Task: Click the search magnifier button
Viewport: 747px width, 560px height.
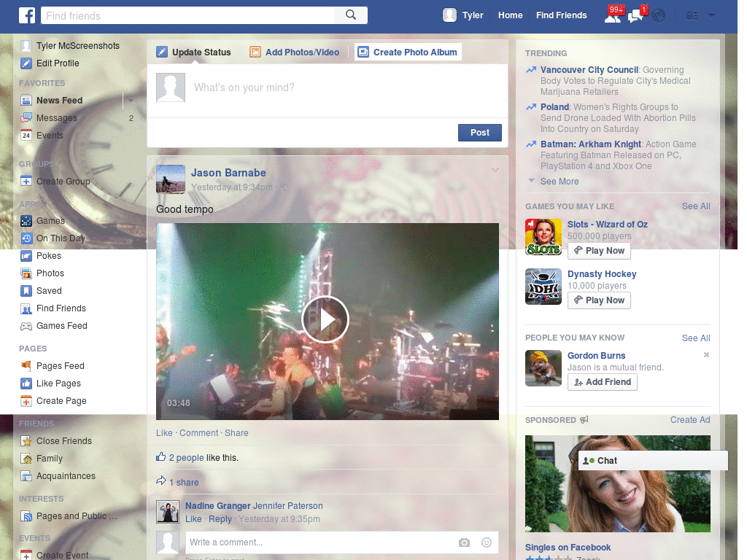Action: [351, 15]
